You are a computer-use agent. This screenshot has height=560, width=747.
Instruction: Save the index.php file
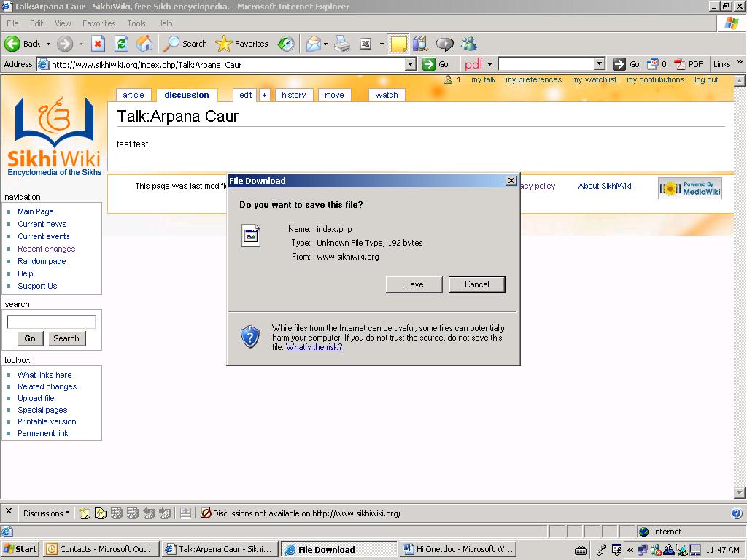coord(414,284)
